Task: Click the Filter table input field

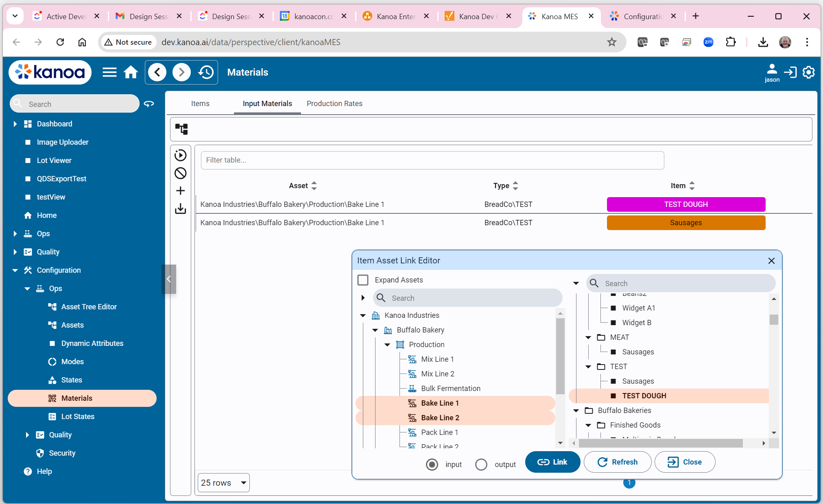Action: (433, 160)
